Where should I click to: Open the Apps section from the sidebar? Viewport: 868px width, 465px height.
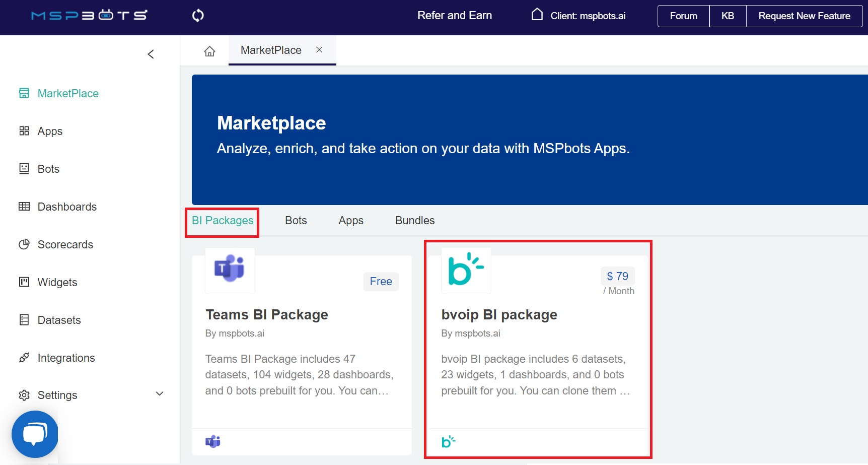tap(49, 131)
